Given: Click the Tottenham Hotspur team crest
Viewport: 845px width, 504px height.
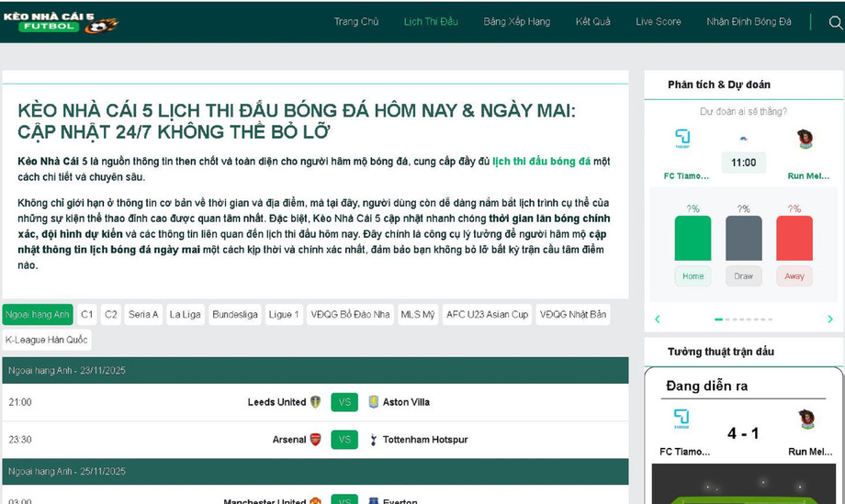Looking at the screenshot, I should coord(373,440).
